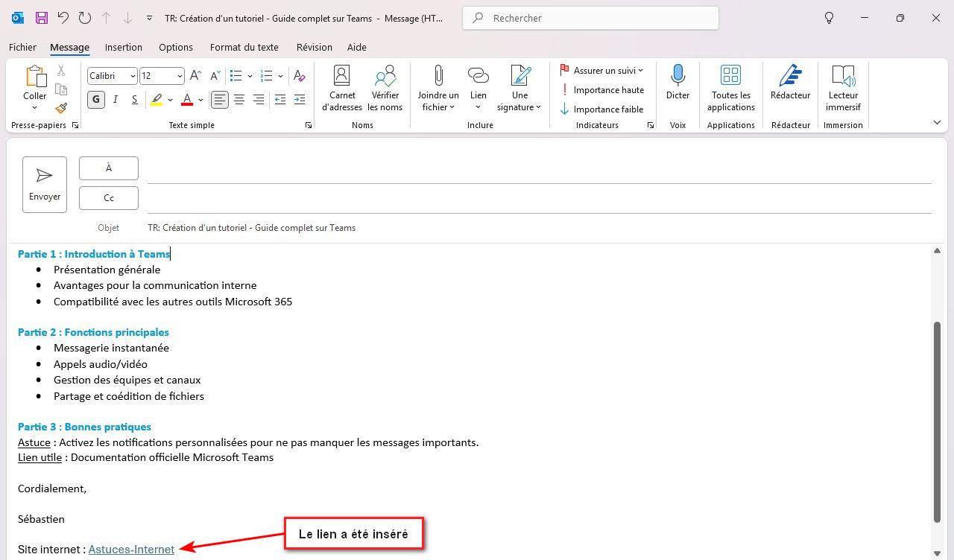Apply numbered list formatting
Image resolution: width=954 pixels, height=560 pixels.
click(267, 75)
